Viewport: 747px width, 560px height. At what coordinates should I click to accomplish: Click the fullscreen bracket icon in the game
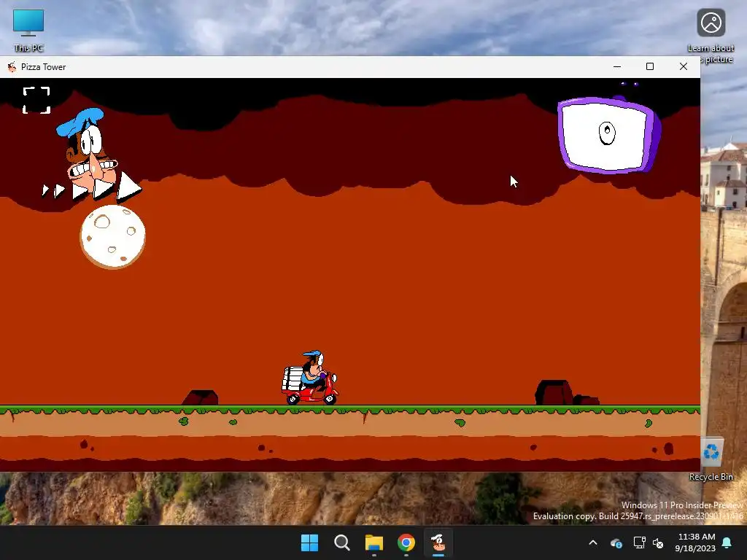[36, 100]
